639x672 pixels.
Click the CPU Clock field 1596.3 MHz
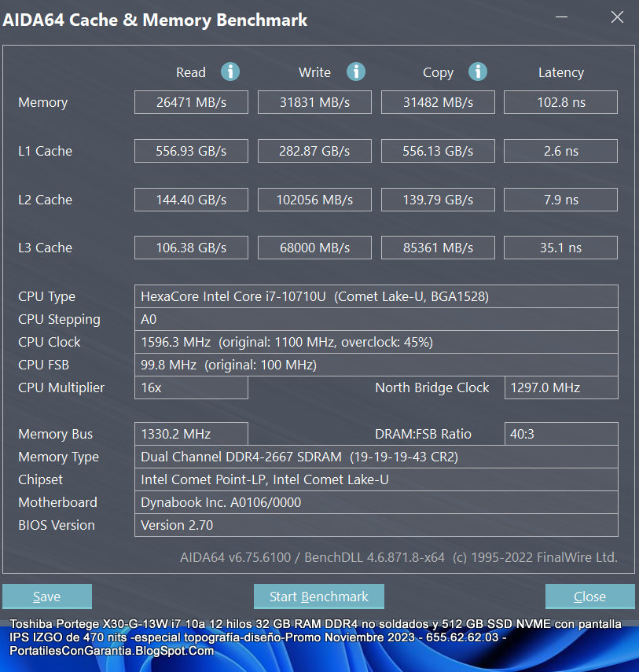pyautogui.click(x=376, y=342)
